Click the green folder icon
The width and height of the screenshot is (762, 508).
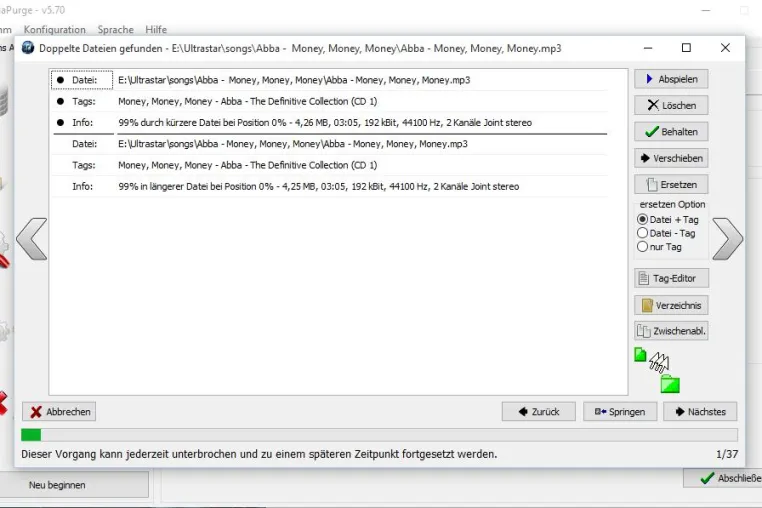click(670, 385)
